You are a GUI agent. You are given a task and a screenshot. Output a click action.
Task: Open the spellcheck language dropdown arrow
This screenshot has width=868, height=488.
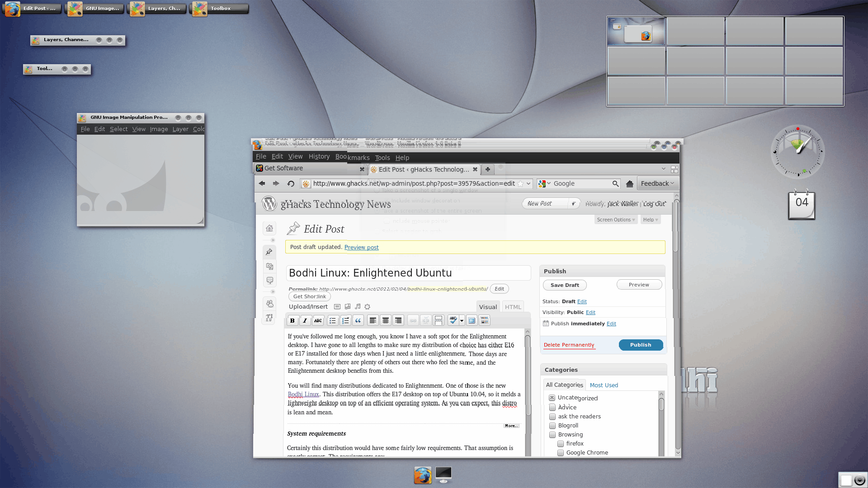click(x=462, y=320)
